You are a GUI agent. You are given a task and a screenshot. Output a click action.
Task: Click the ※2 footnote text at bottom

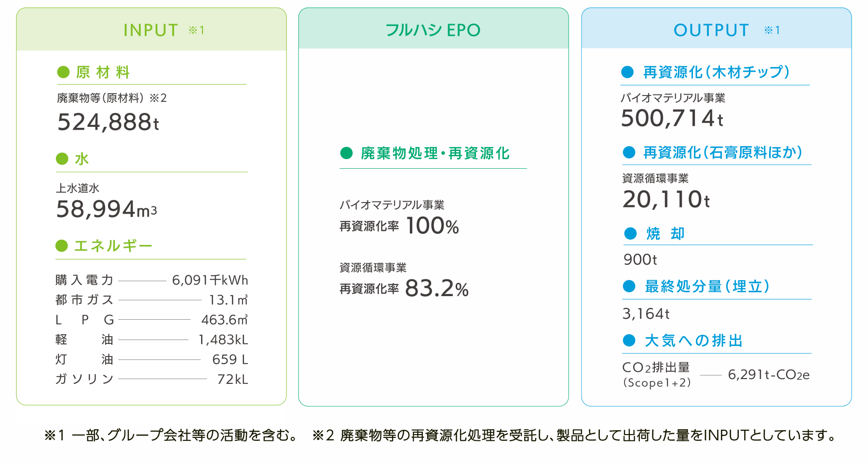(x=574, y=436)
